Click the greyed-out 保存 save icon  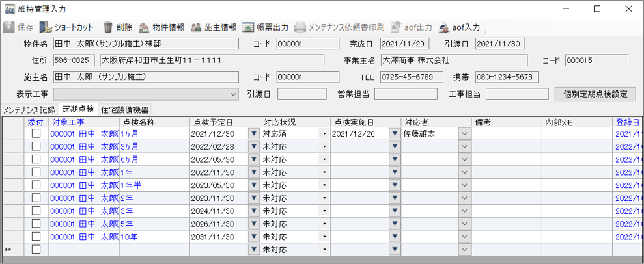pyautogui.click(x=8, y=27)
